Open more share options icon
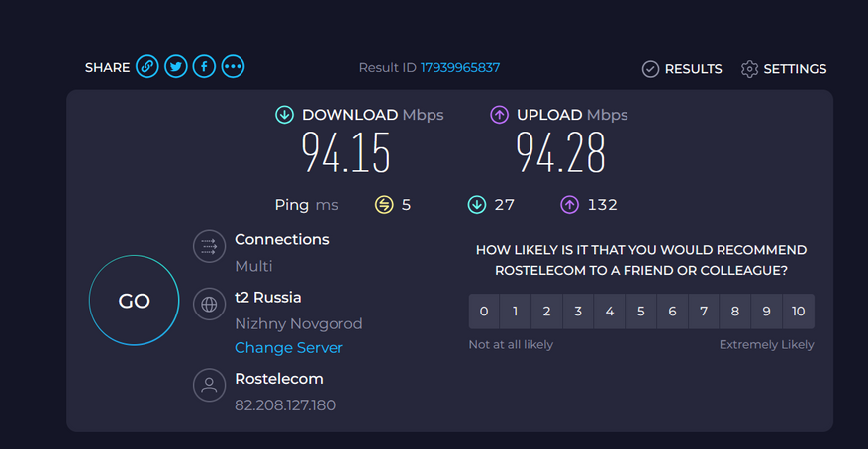Screen dimensions: 868x449 coord(233,67)
